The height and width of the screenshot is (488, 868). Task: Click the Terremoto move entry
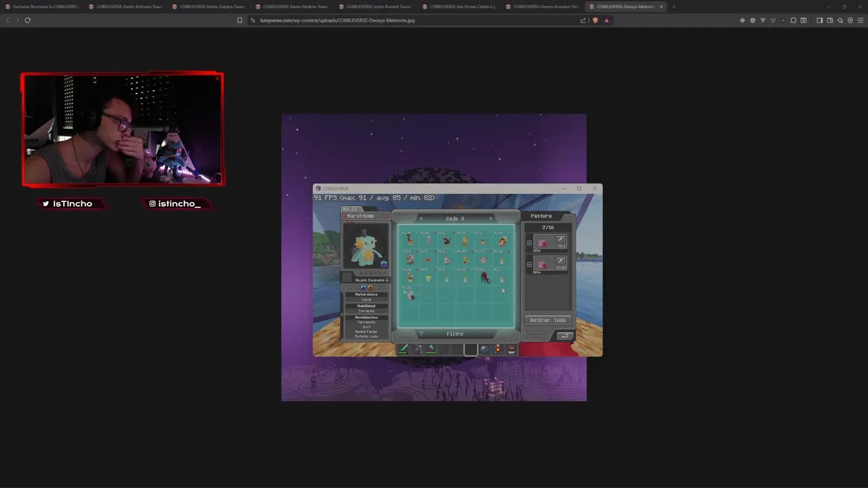click(x=366, y=322)
